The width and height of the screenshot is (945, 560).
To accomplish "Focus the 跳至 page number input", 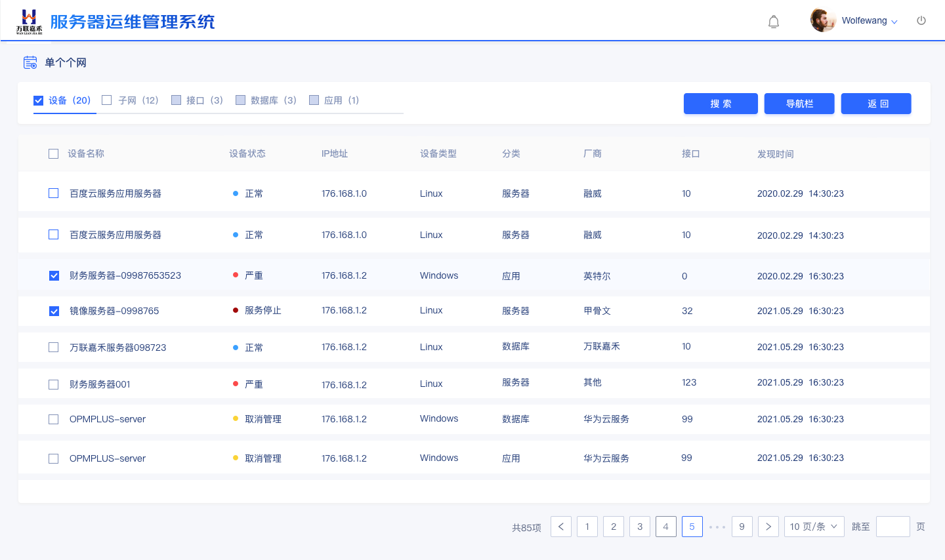I will click(893, 527).
